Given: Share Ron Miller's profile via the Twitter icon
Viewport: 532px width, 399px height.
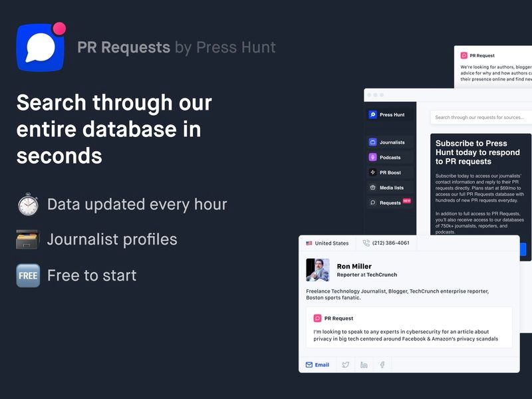Looking at the screenshot, I should coord(345,364).
